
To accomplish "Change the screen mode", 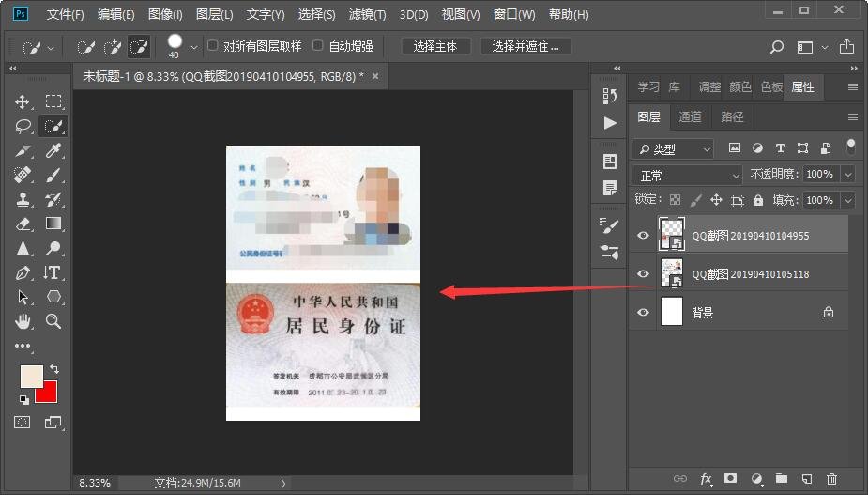I will pyautogui.click(x=53, y=423).
